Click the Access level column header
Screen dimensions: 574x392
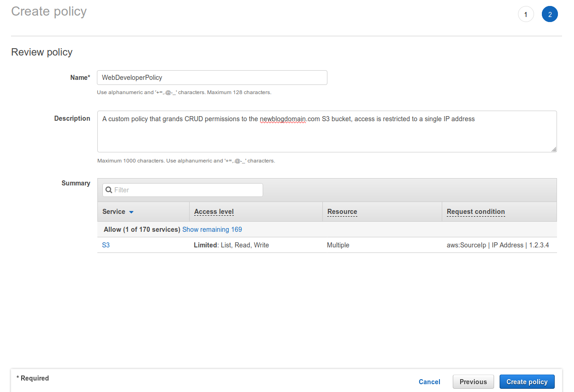click(214, 212)
